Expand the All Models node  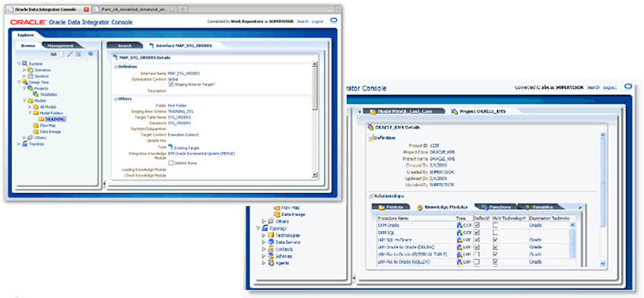pos(30,106)
